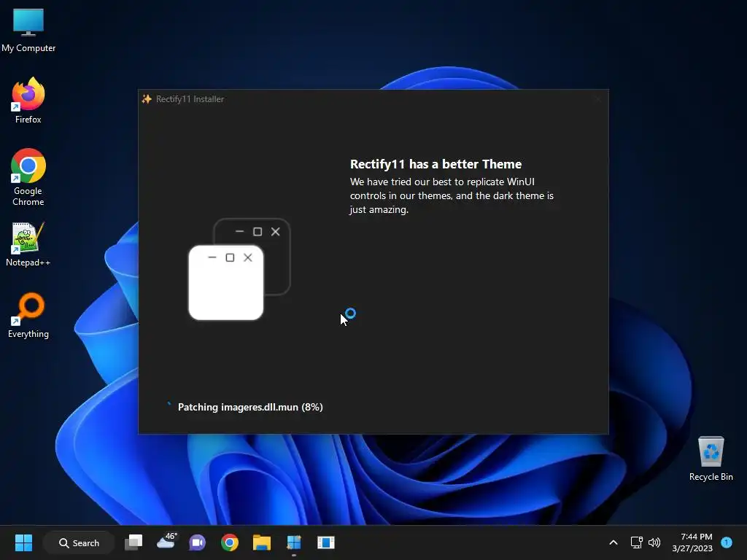Start the Notepad++ desktop shortcut
Screen dimensions: 747x560
click(28, 244)
